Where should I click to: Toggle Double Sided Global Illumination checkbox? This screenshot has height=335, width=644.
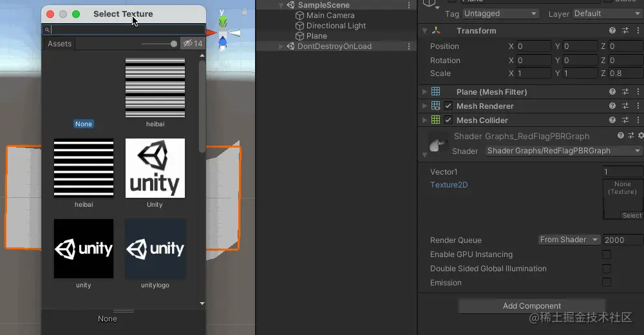(x=607, y=269)
